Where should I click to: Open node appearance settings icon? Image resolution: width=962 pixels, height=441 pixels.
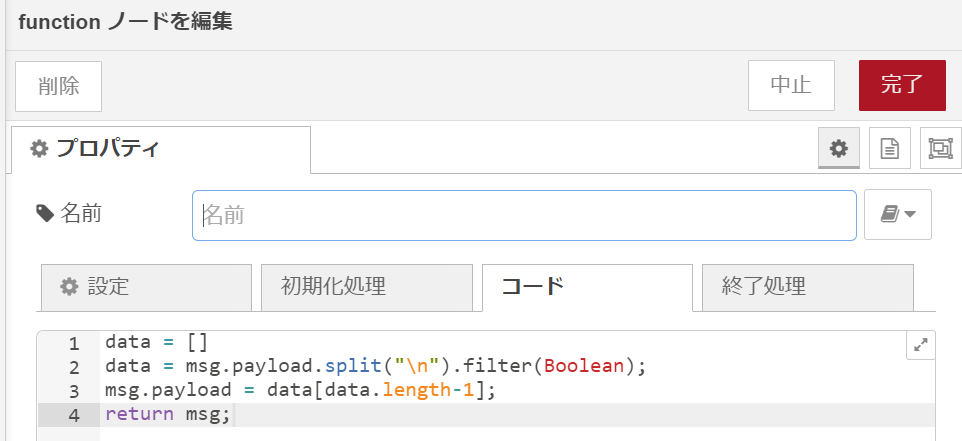click(941, 148)
